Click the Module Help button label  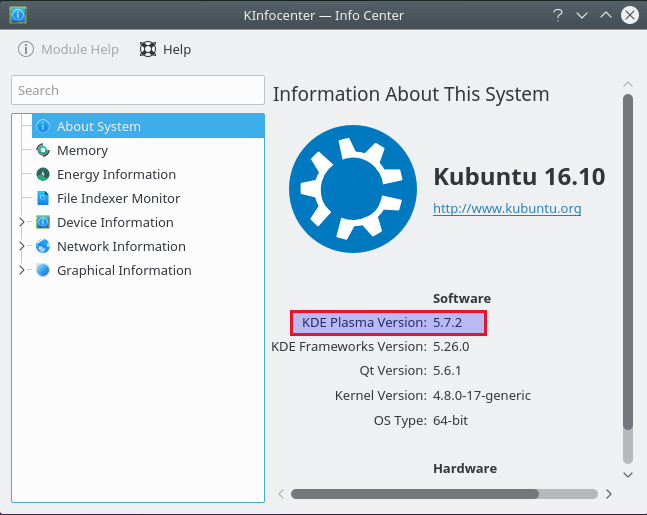point(80,50)
